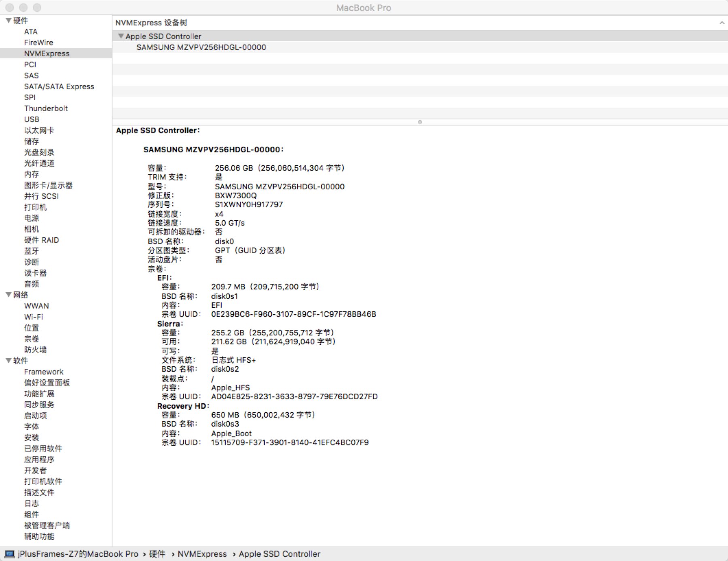Select 组件 in the sidebar
This screenshot has height=561, width=728.
coord(32,514)
